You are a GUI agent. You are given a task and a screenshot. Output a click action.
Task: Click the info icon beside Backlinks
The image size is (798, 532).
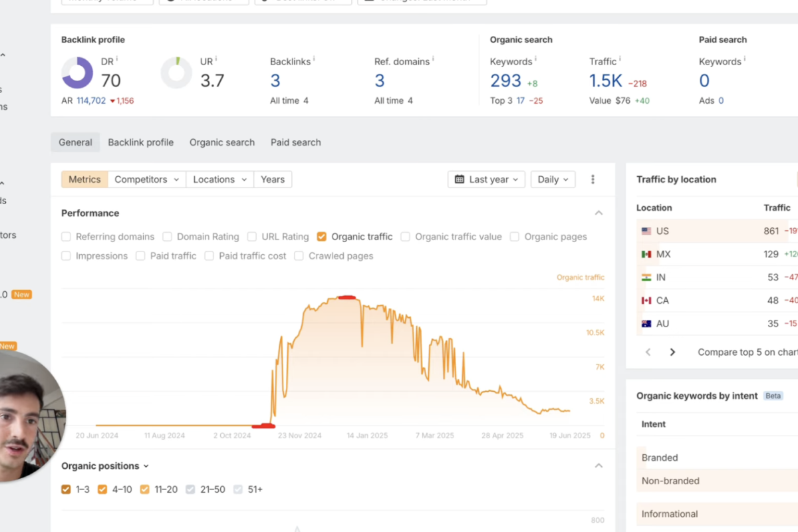click(314, 59)
